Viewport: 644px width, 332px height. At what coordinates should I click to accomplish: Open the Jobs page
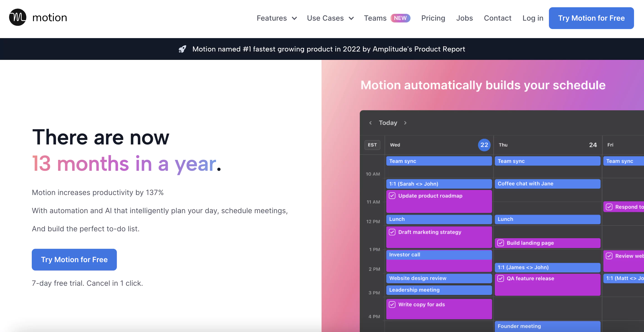click(465, 18)
